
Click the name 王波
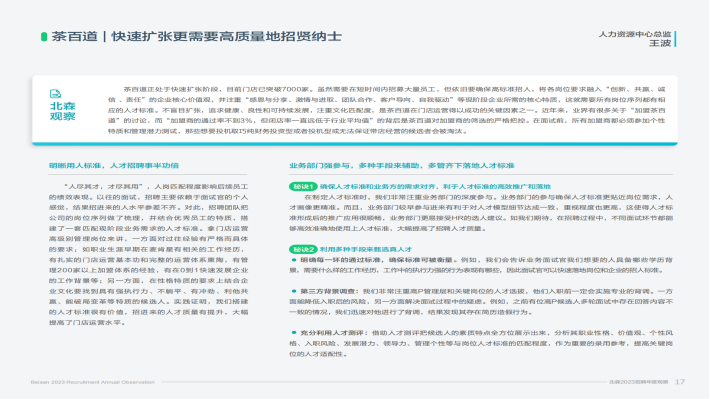[x=660, y=43]
